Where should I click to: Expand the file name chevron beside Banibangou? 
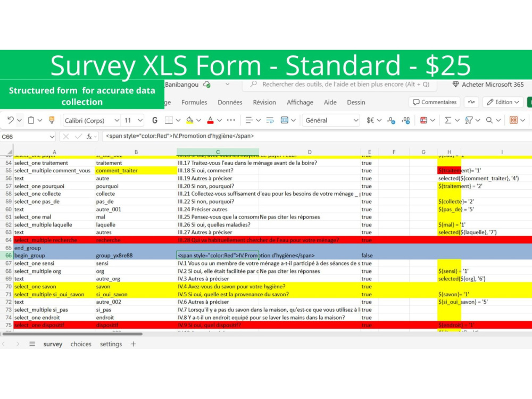pyautogui.click(x=227, y=84)
